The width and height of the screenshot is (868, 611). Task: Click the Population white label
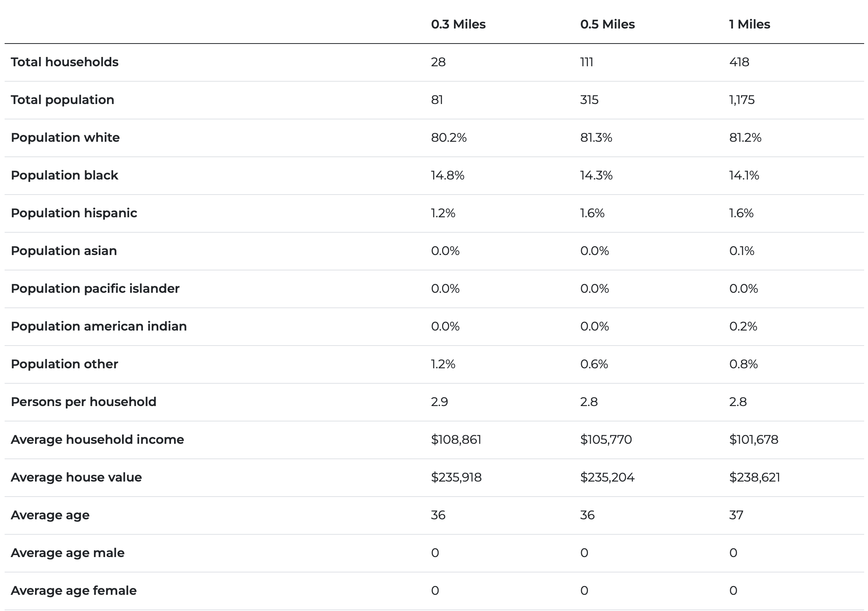coord(65,138)
